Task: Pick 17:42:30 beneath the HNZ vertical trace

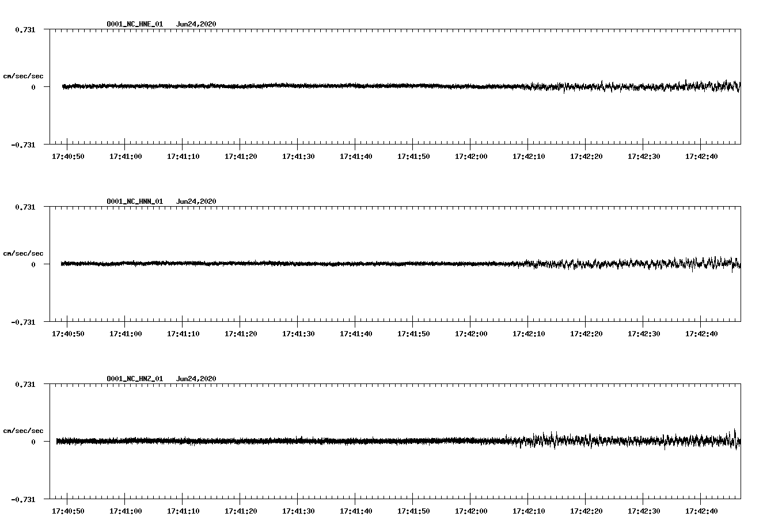Action: coord(644,511)
